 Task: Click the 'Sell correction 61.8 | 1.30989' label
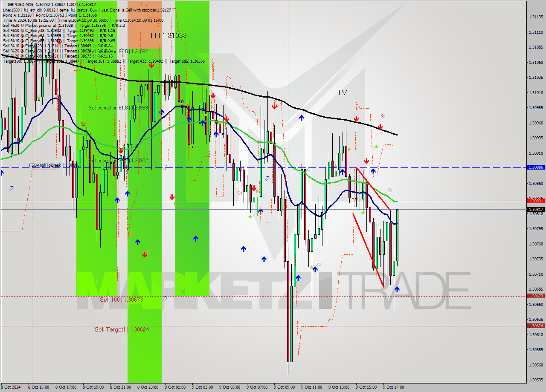[x=118, y=108]
